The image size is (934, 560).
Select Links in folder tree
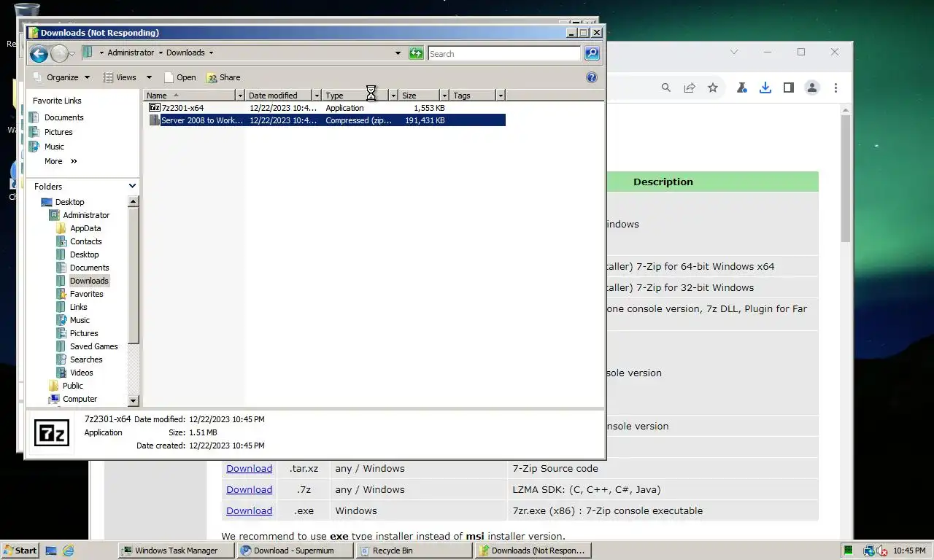78,307
